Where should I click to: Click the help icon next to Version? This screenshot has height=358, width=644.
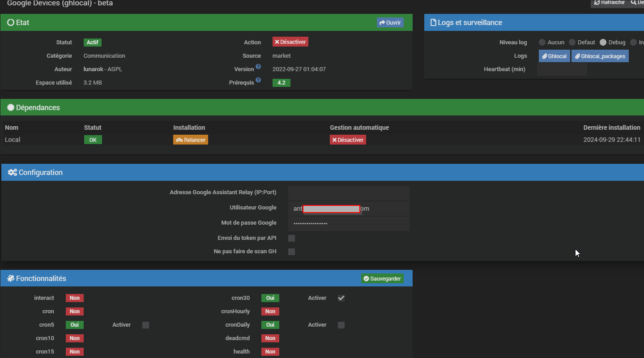(258, 67)
